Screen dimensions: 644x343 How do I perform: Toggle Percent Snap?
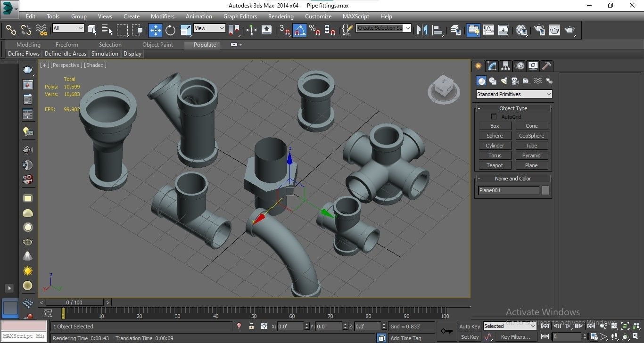tap(314, 30)
